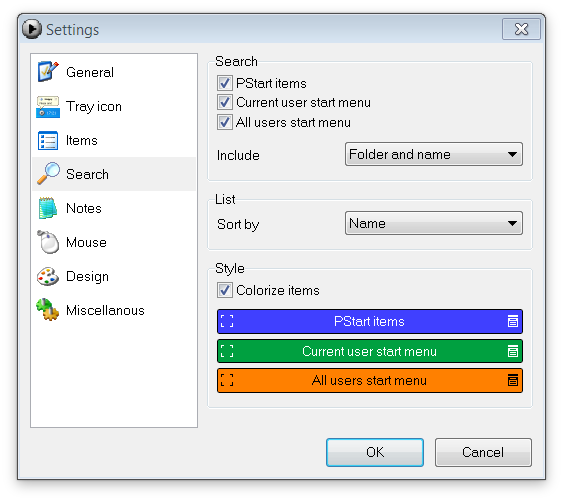This screenshot has height=501, width=563.
Task: Click the Include label text
Action: coord(238,155)
